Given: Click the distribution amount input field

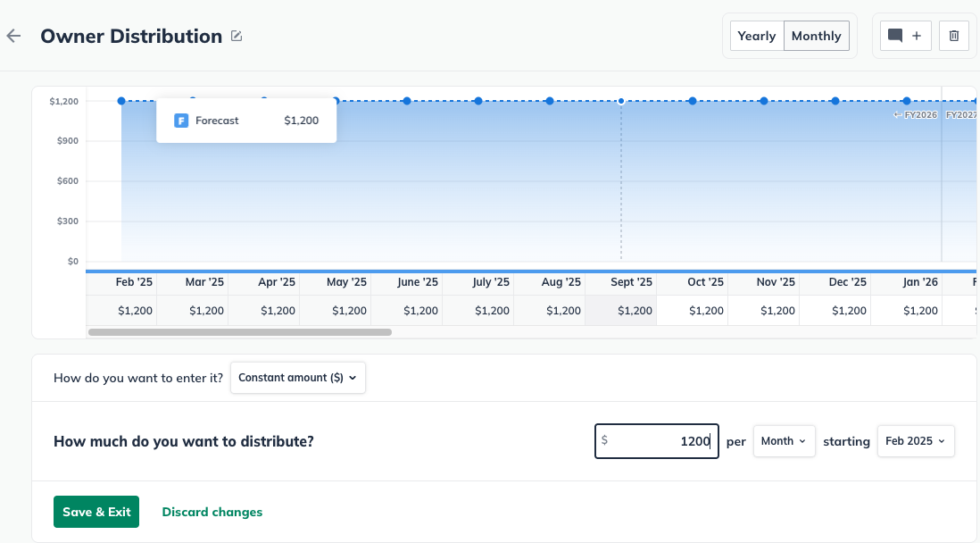Looking at the screenshot, I should [x=657, y=441].
